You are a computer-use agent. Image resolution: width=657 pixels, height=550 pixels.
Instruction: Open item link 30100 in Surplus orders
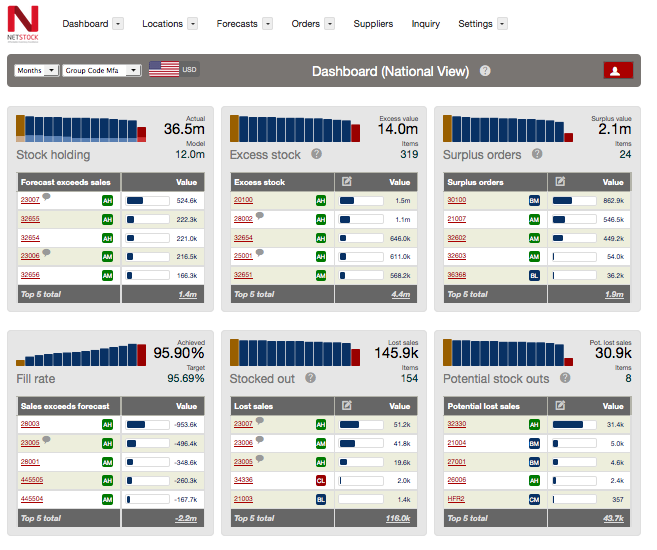click(456, 200)
